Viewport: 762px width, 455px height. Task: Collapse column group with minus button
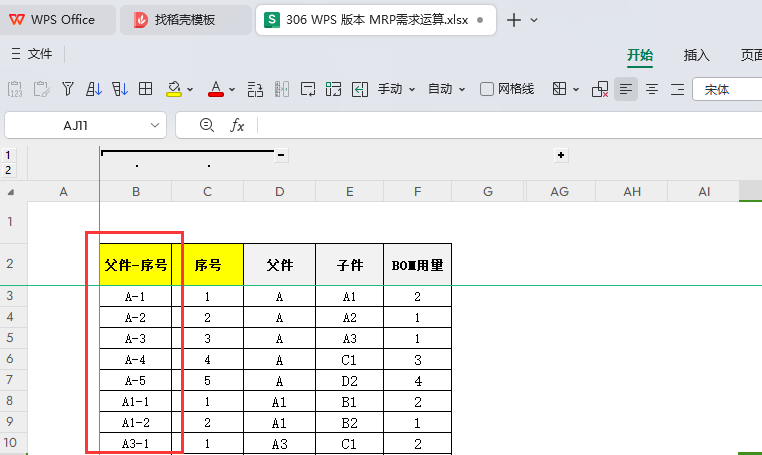281,155
